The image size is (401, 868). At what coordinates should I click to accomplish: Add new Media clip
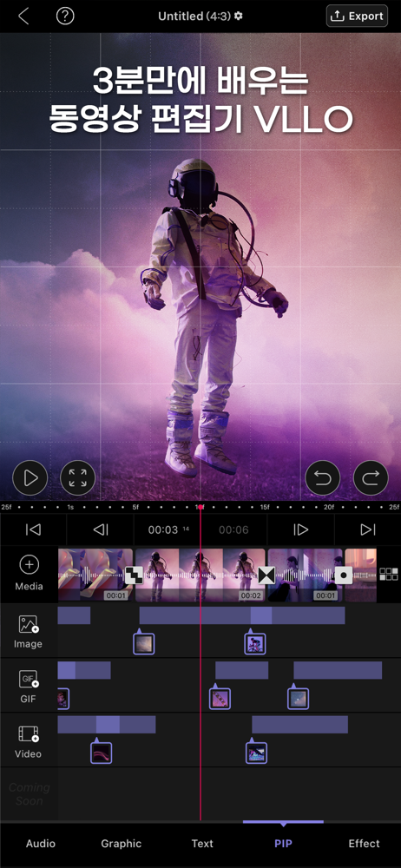tap(29, 574)
